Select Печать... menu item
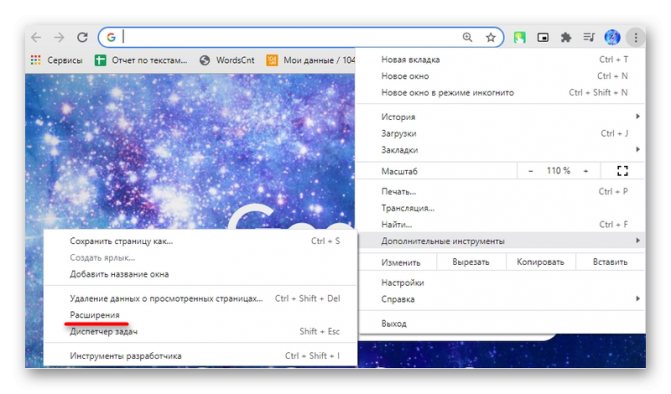This screenshot has width=671, height=394. pos(501,192)
